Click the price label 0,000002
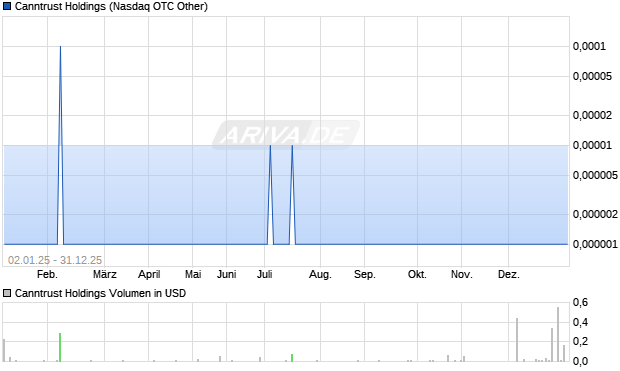 pyautogui.click(x=595, y=214)
